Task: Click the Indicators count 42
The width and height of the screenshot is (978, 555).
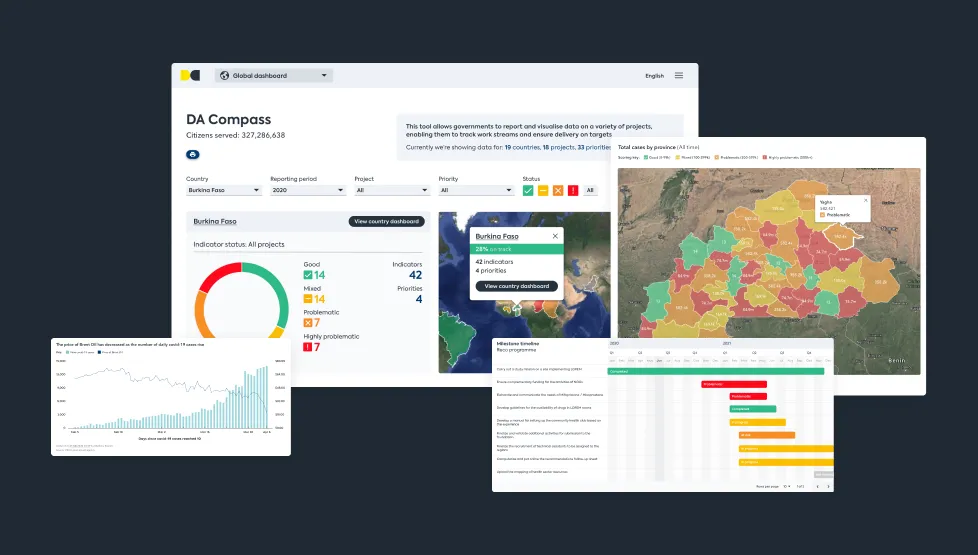Action: point(415,275)
